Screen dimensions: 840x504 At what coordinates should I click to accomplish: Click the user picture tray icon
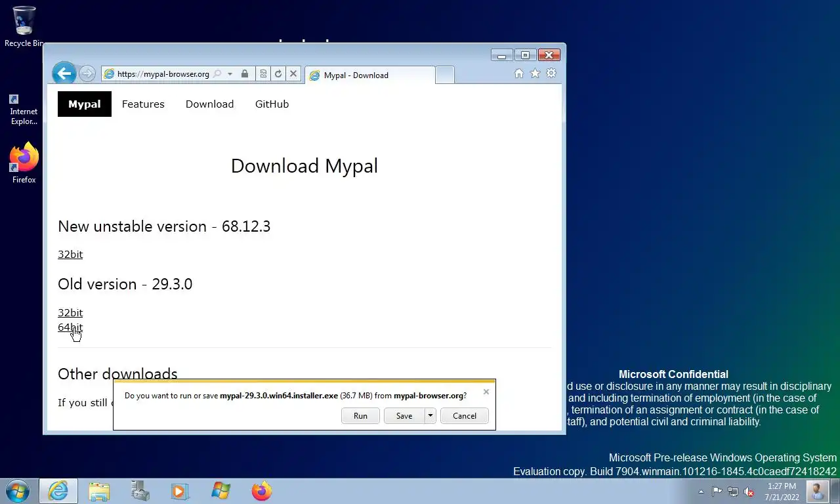818,491
